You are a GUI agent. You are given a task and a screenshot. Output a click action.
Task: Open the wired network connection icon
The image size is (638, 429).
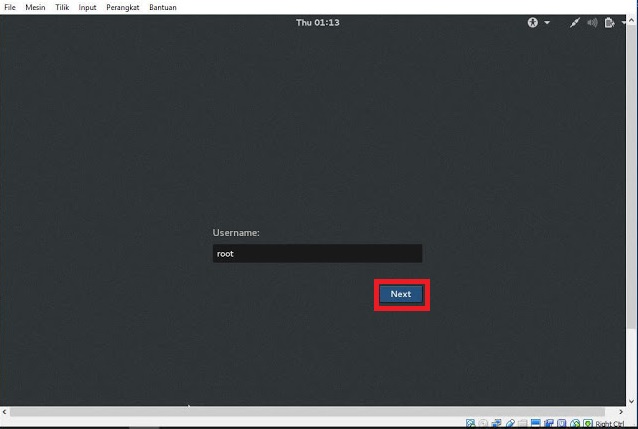[x=575, y=22]
